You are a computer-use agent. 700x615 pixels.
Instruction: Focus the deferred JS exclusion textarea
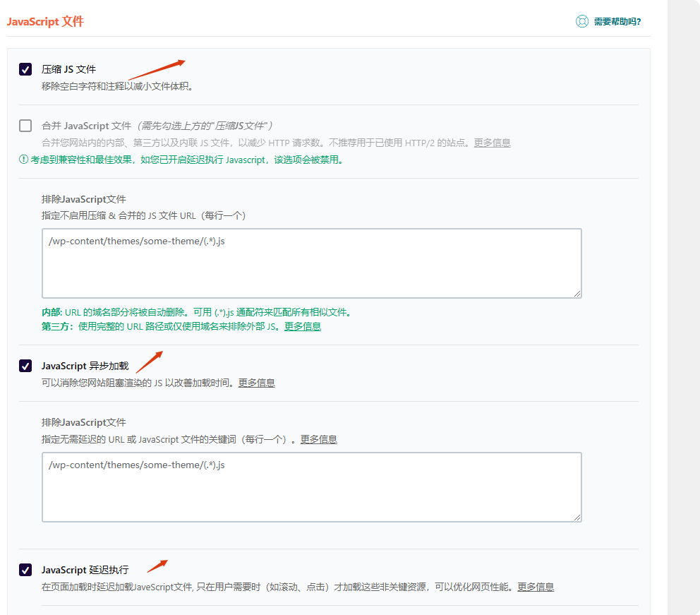click(x=312, y=486)
